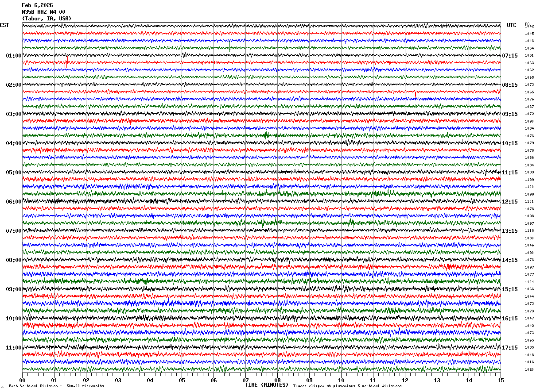536x392 pixels.
Task: Select the '02:00' CST time label
Action: tap(14, 85)
